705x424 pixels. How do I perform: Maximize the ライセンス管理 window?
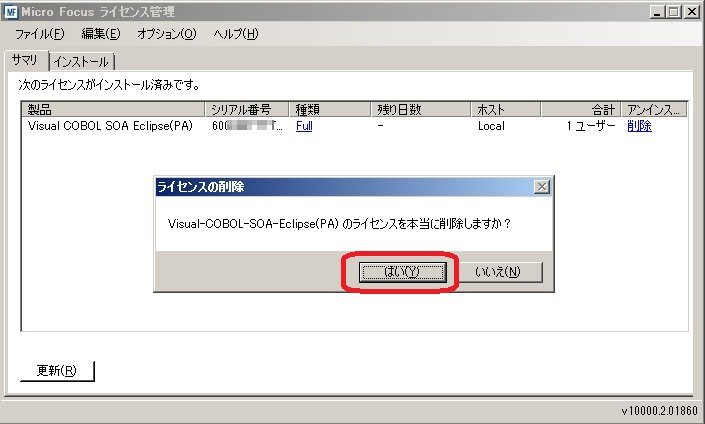[674, 12]
